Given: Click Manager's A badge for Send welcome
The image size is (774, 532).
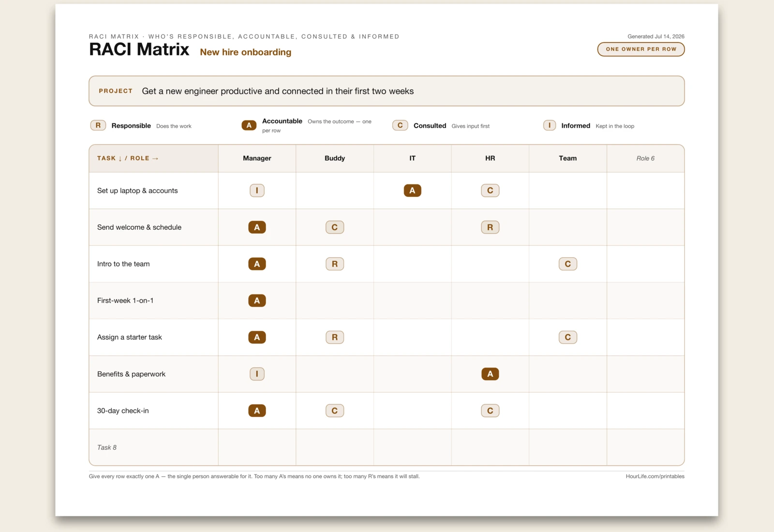Looking at the screenshot, I should 257,227.
